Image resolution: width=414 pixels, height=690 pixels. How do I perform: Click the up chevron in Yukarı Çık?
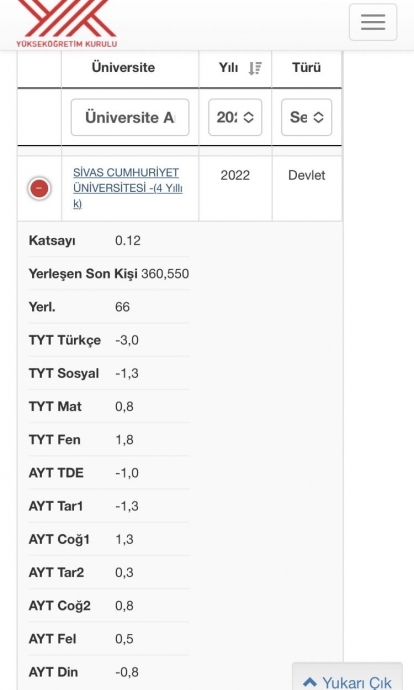[310, 682]
